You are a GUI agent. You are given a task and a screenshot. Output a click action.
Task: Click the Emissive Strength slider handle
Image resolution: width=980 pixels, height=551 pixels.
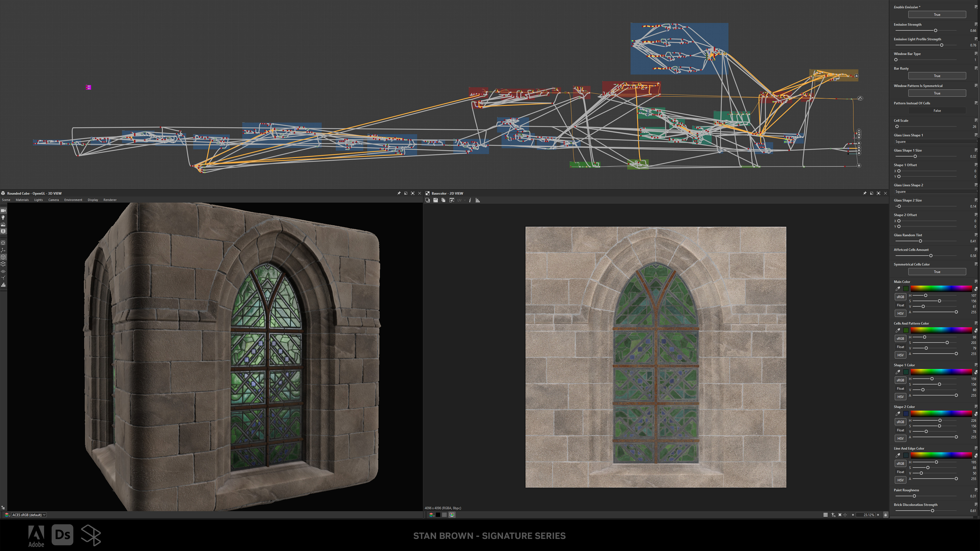pos(936,30)
